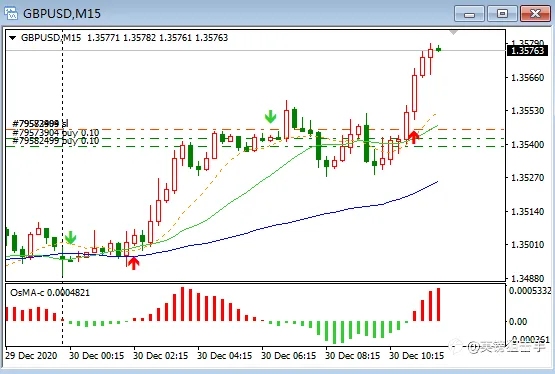Click the red up arrow near 02:15

tap(133, 263)
